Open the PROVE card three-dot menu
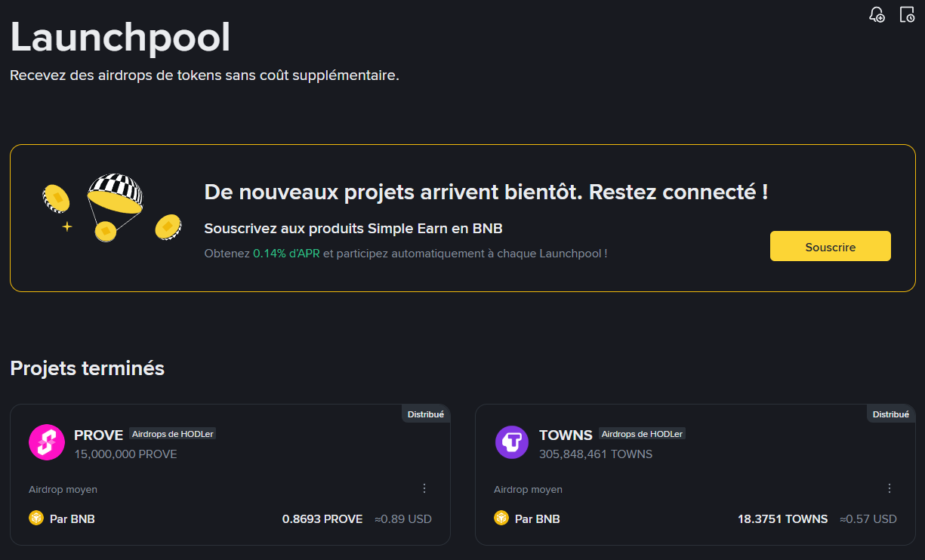This screenshot has width=925, height=560. 424,488
